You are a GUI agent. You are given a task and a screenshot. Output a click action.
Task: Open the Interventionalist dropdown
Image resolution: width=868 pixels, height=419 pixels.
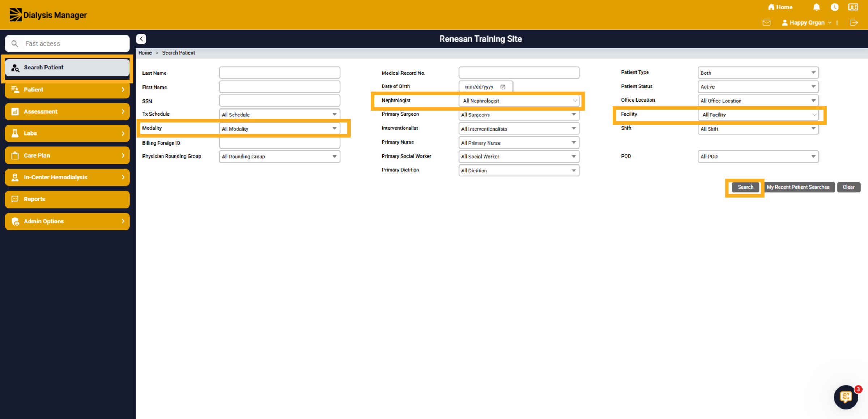pyautogui.click(x=519, y=129)
